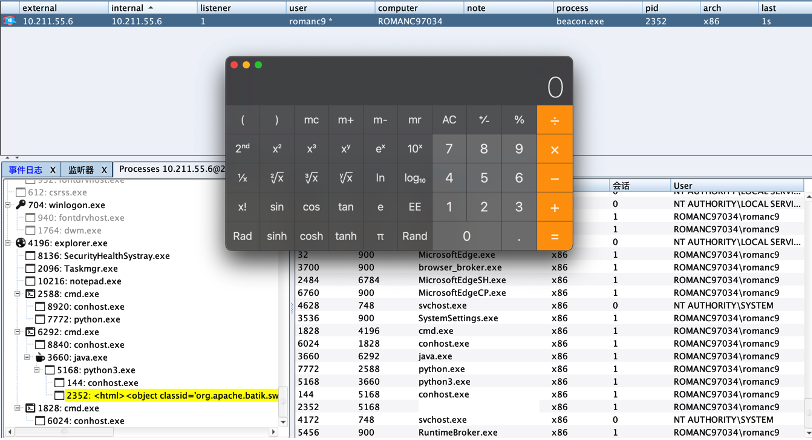The image size is (812, 440).
Task: Toggle the 2nd function key on Calculator
Action: coord(242,149)
